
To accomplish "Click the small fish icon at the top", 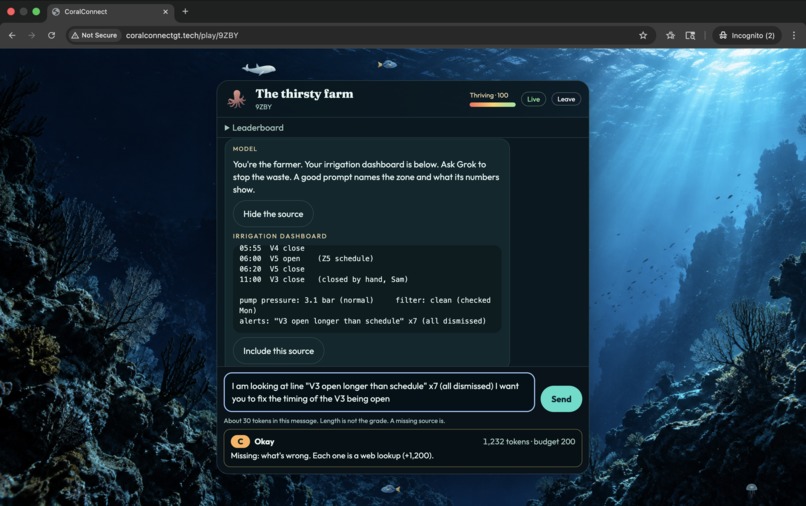I will coord(388,64).
